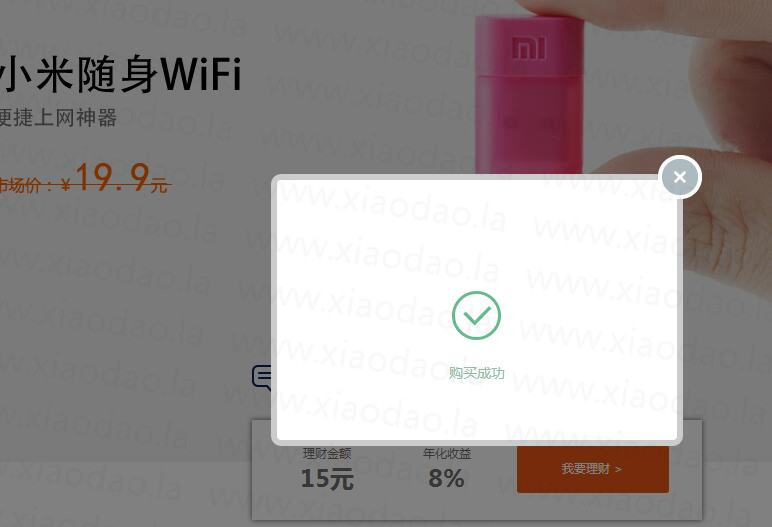Click the green checkmark success icon
Viewport: 772px width, 527px height.
coord(476,315)
